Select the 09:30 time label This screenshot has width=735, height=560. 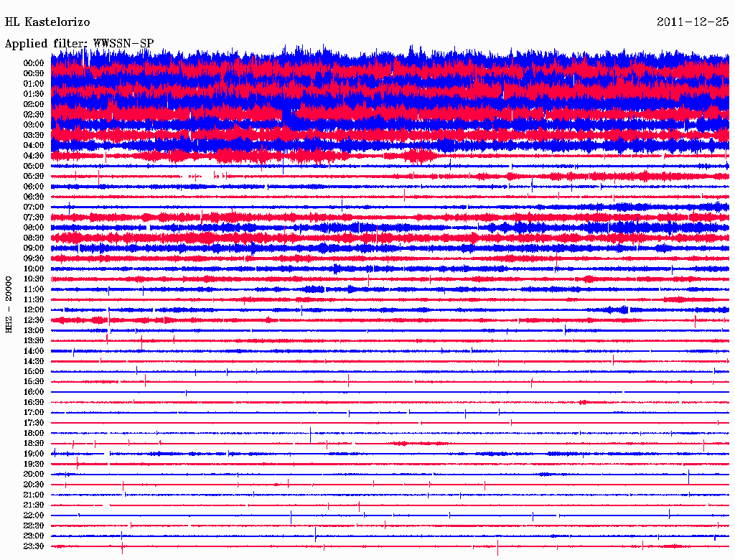point(34,258)
